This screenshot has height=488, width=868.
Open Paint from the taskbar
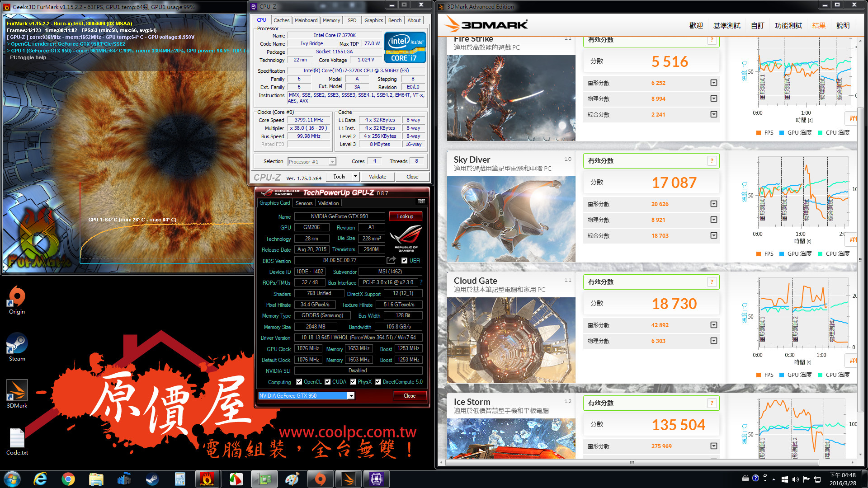pyautogui.click(x=292, y=479)
